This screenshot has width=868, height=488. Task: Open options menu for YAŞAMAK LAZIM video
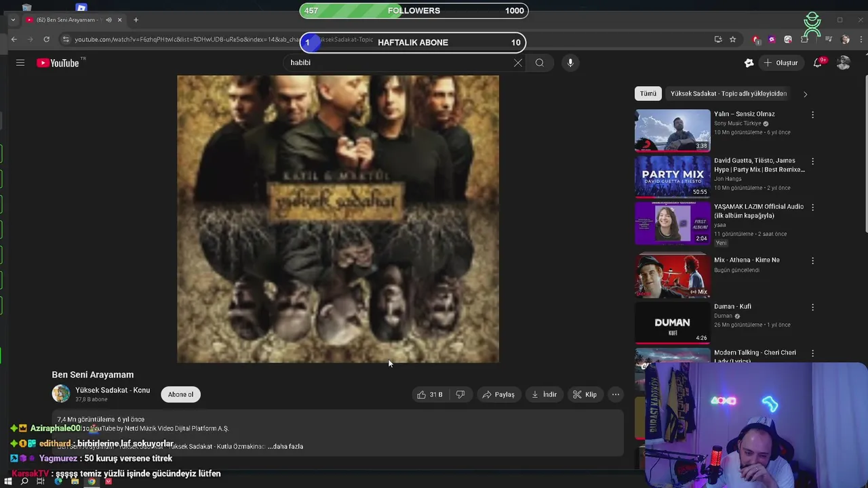point(812,207)
